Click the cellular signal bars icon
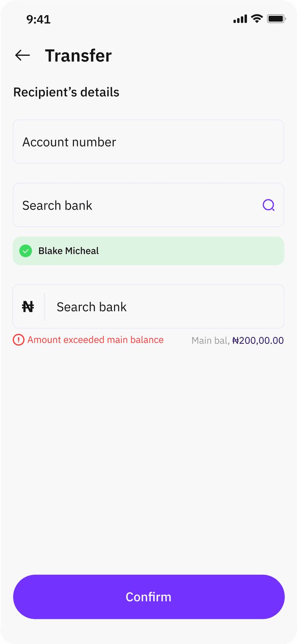The width and height of the screenshot is (297, 644). point(240,19)
